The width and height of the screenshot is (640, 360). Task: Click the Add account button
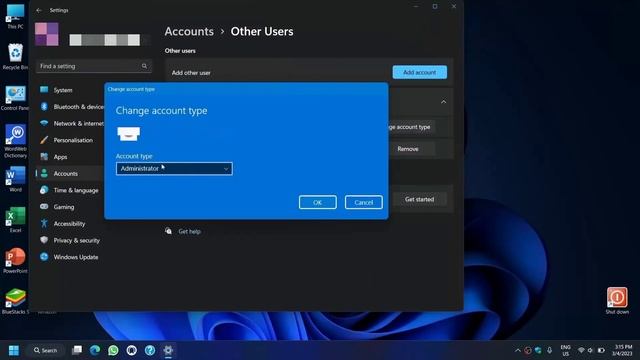pos(420,72)
